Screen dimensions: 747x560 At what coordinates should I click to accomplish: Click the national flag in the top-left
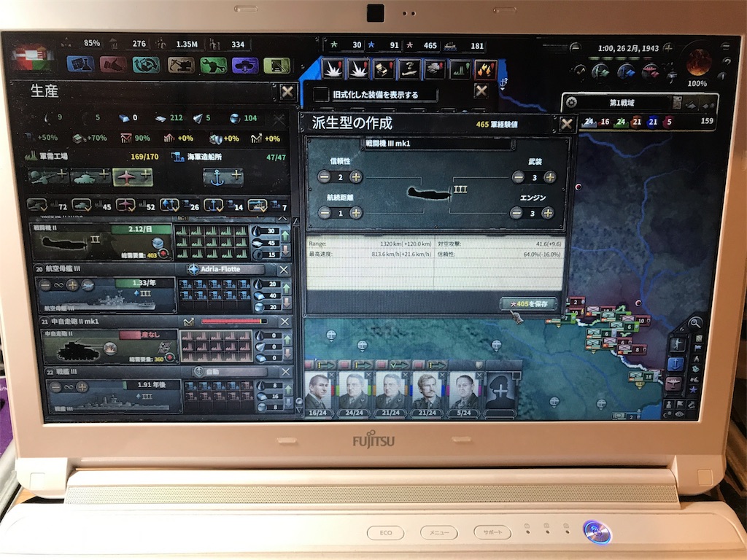click(x=31, y=57)
